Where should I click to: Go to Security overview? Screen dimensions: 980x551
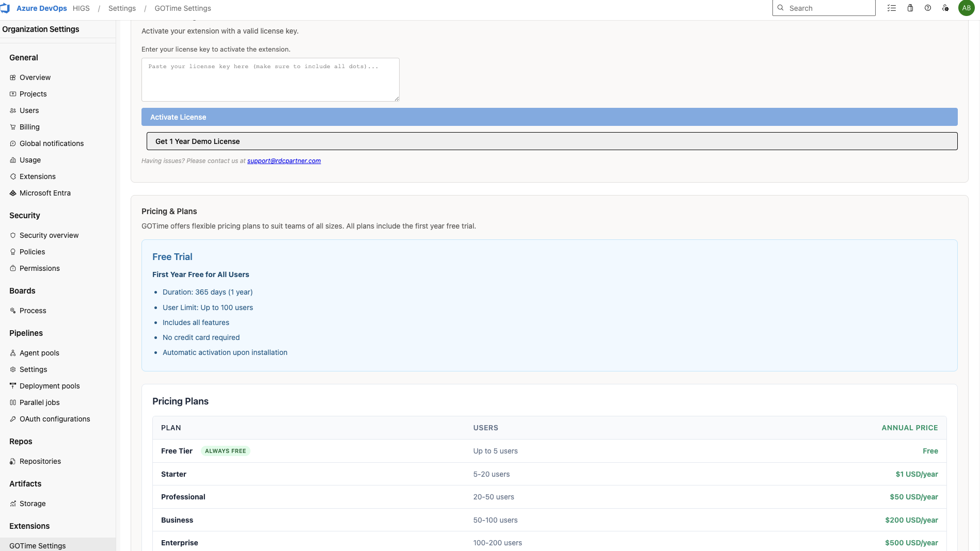point(49,235)
